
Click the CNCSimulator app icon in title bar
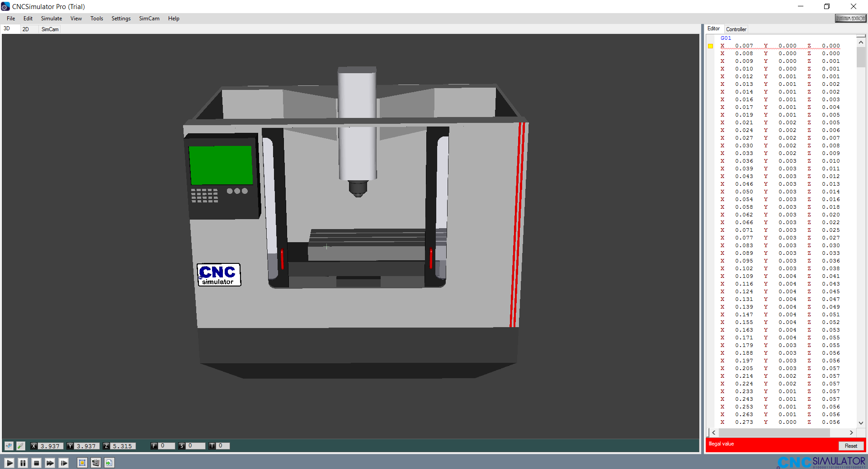5,6
